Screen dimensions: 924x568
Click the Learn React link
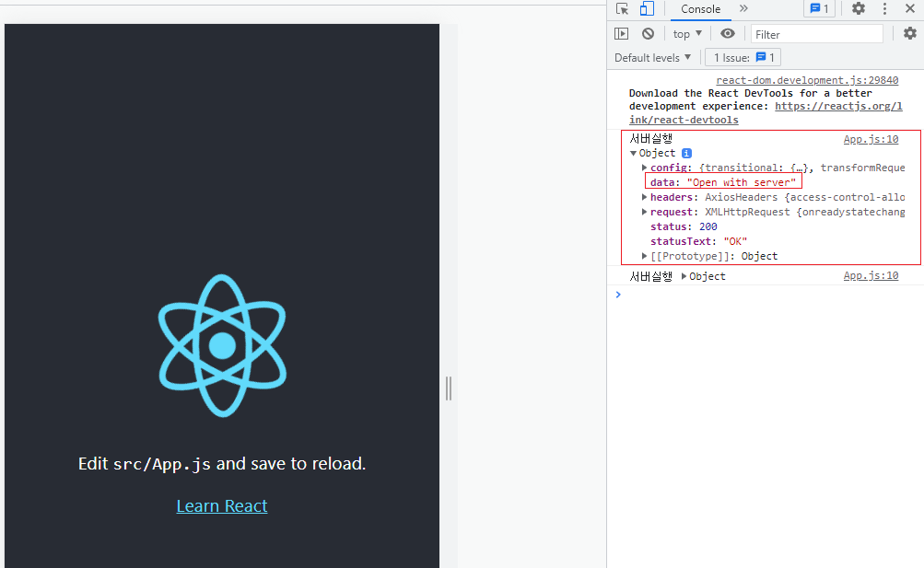tap(222, 506)
